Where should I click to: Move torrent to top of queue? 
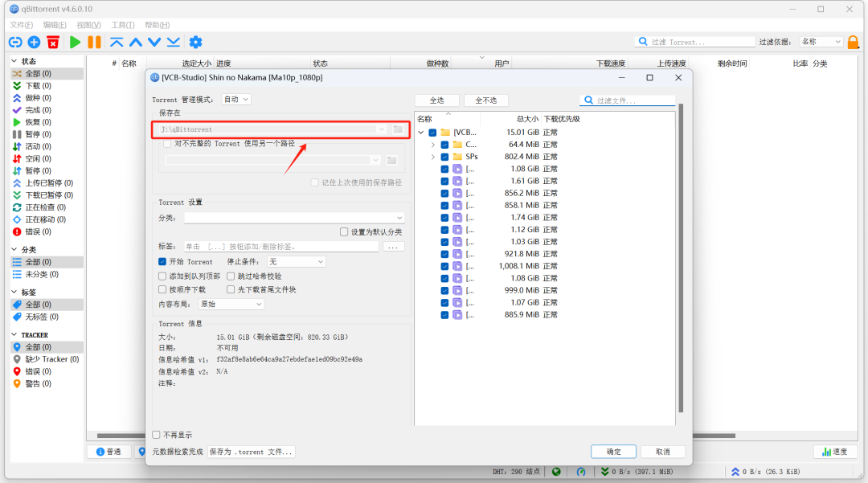point(117,42)
